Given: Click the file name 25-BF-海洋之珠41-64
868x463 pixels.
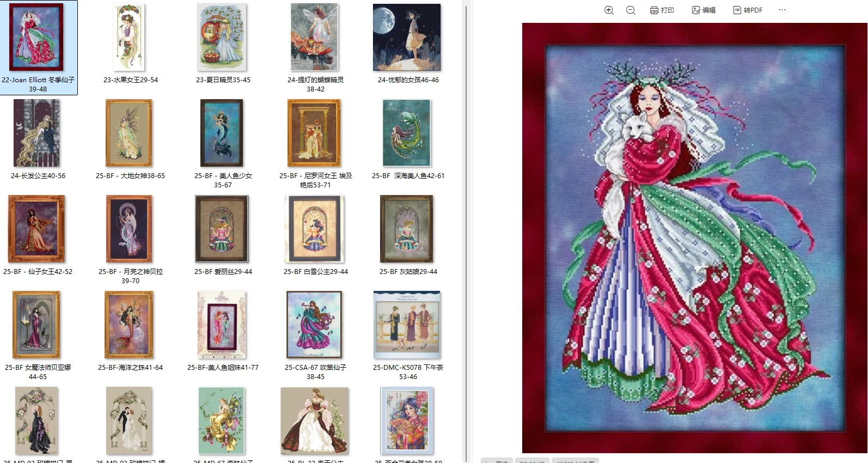Looking at the screenshot, I should point(130,367).
